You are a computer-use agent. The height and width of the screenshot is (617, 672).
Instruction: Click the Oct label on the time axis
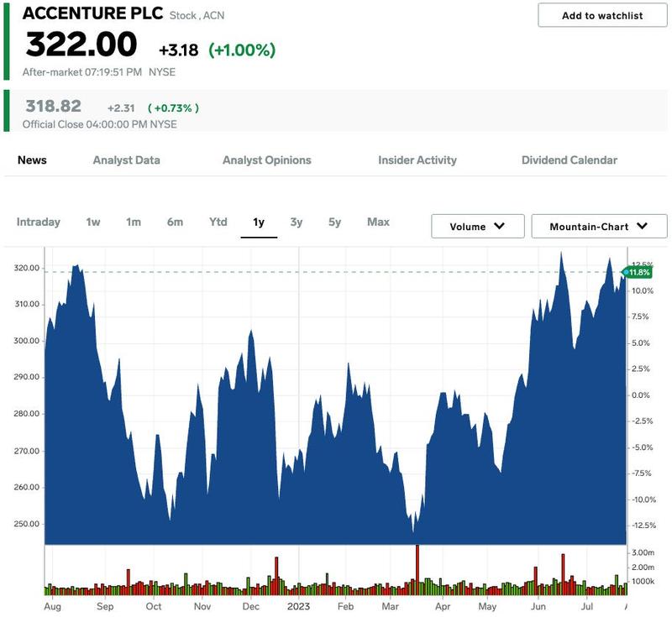(154, 606)
